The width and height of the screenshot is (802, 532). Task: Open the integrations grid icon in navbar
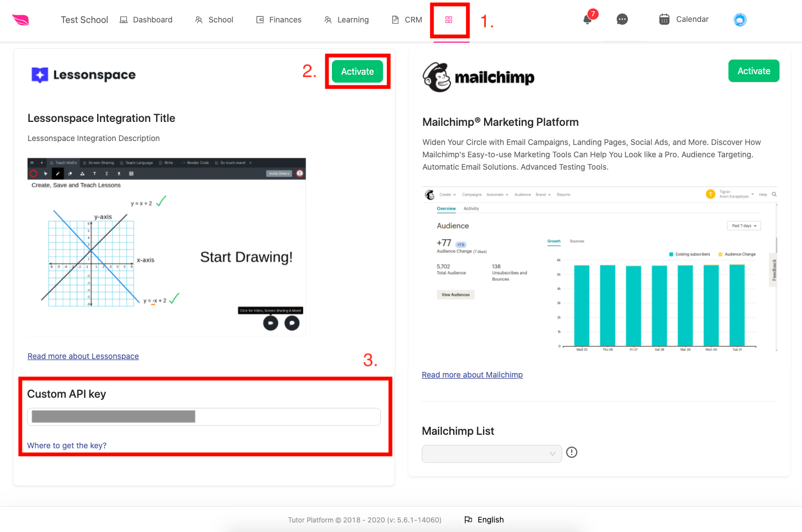click(x=449, y=20)
